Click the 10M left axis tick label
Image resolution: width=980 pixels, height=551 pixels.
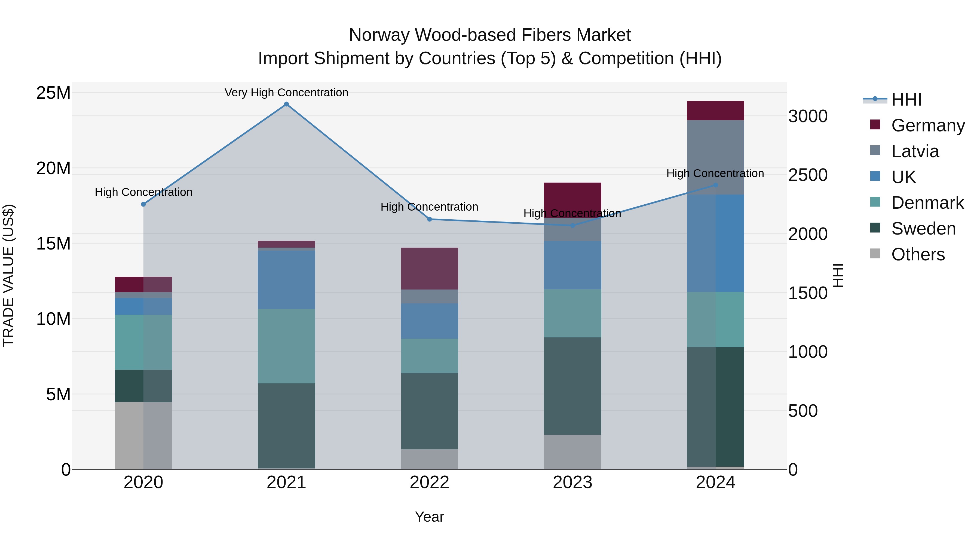54,319
